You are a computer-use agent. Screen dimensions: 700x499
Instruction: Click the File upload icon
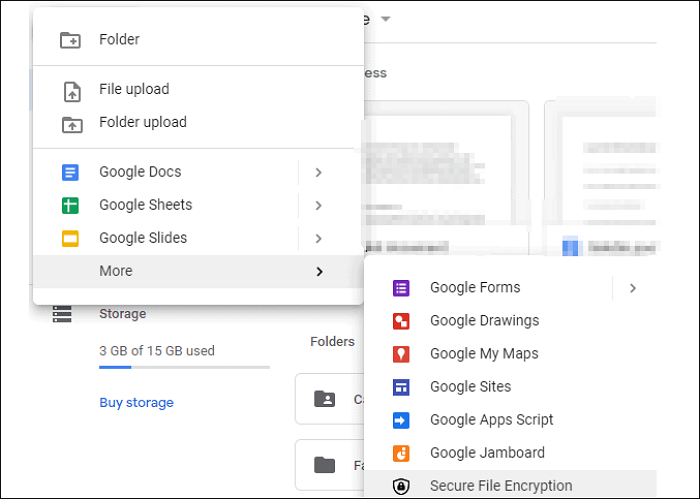(x=72, y=91)
